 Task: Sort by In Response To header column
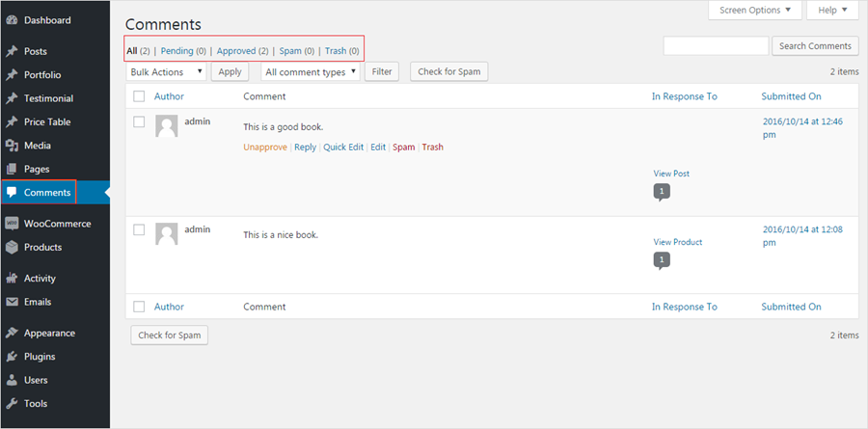[x=685, y=96]
